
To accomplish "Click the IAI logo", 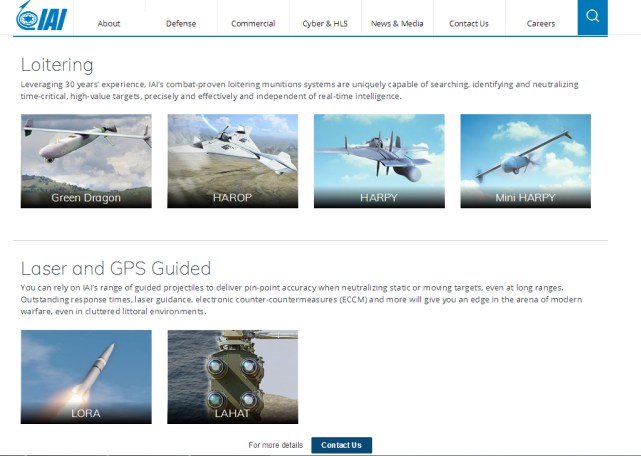I will coord(38,19).
